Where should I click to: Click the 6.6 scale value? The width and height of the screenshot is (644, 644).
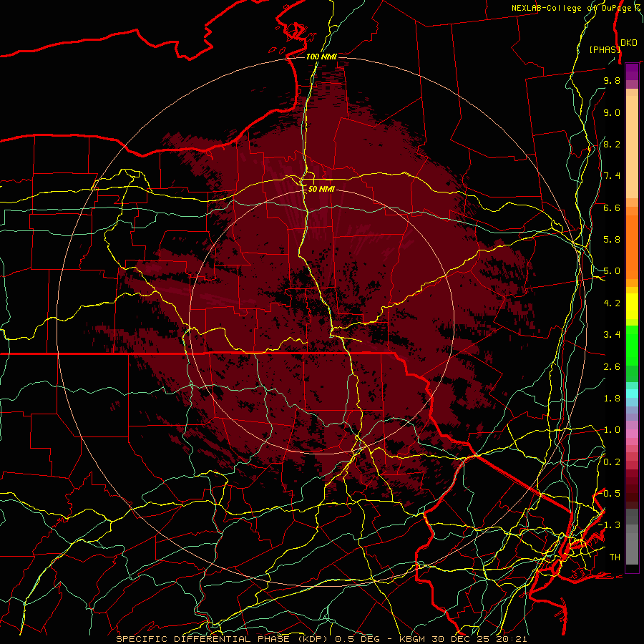point(612,208)
